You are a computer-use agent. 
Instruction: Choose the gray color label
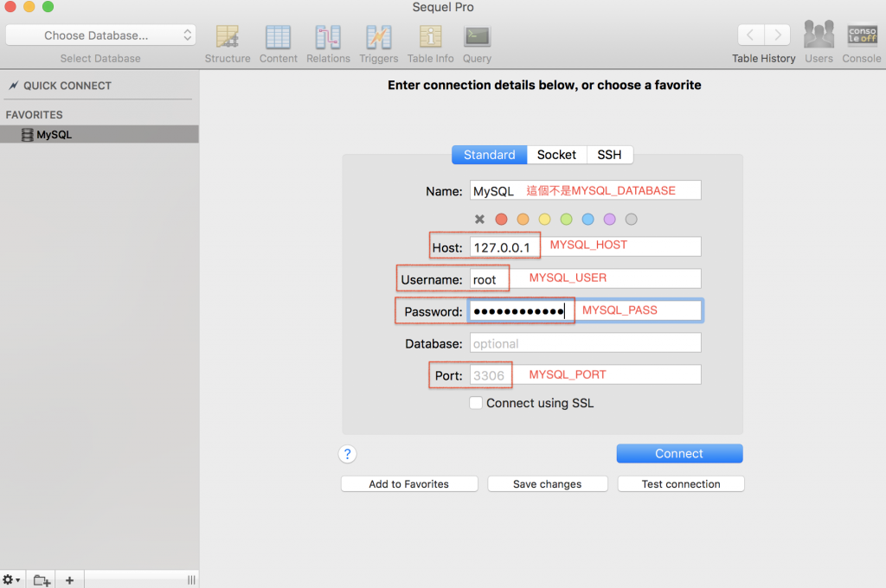[x=631, y=219]
